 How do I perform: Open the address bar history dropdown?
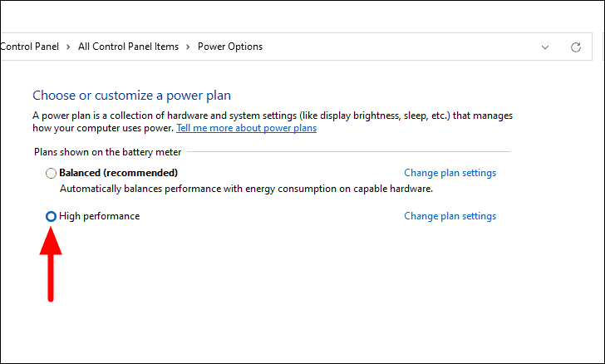pos(545,47)
